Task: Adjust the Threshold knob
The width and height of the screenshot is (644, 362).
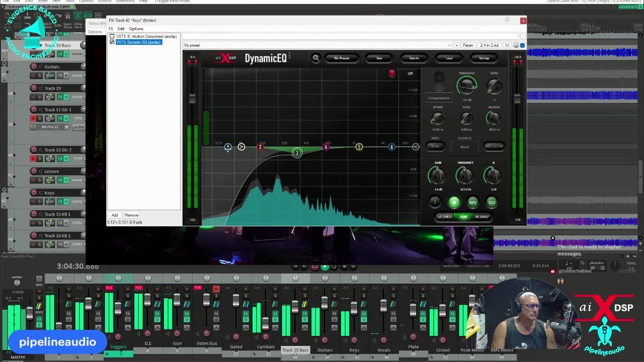Action: 466,86
